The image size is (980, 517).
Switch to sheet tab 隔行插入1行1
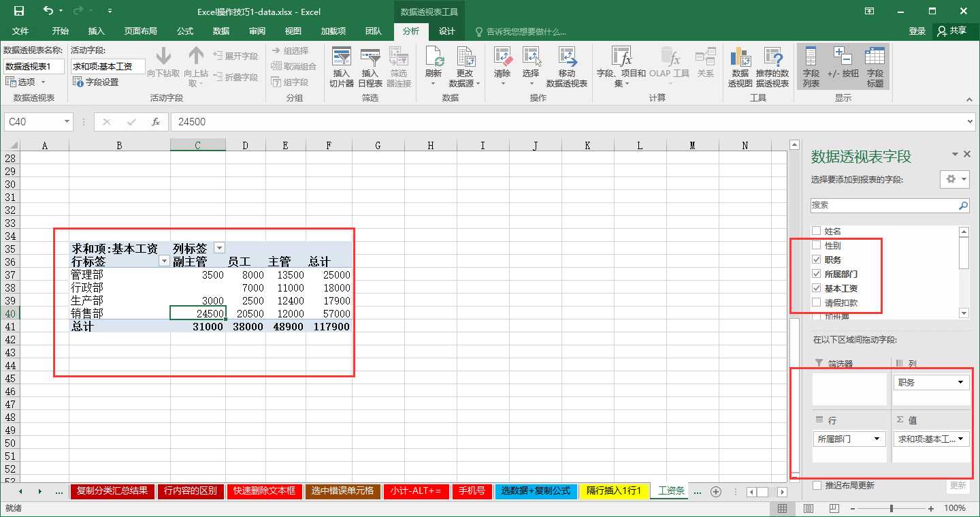tap(614, 491)
